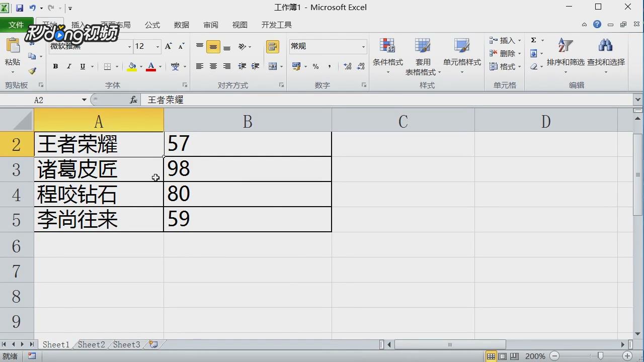The width and height of the screenshot is (644, 362).
Task: Apply comma style number format
Action: point(329,66)
